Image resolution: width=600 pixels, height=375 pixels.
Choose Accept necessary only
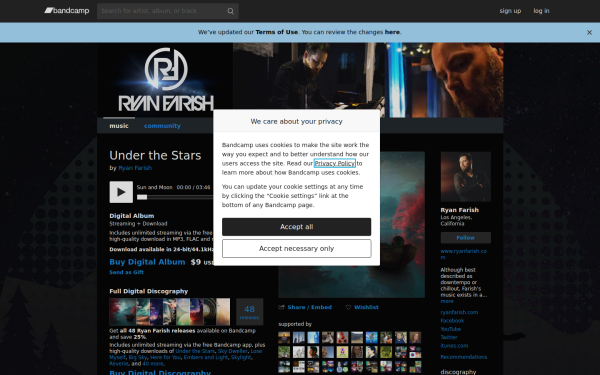click(x=297, y=249)
